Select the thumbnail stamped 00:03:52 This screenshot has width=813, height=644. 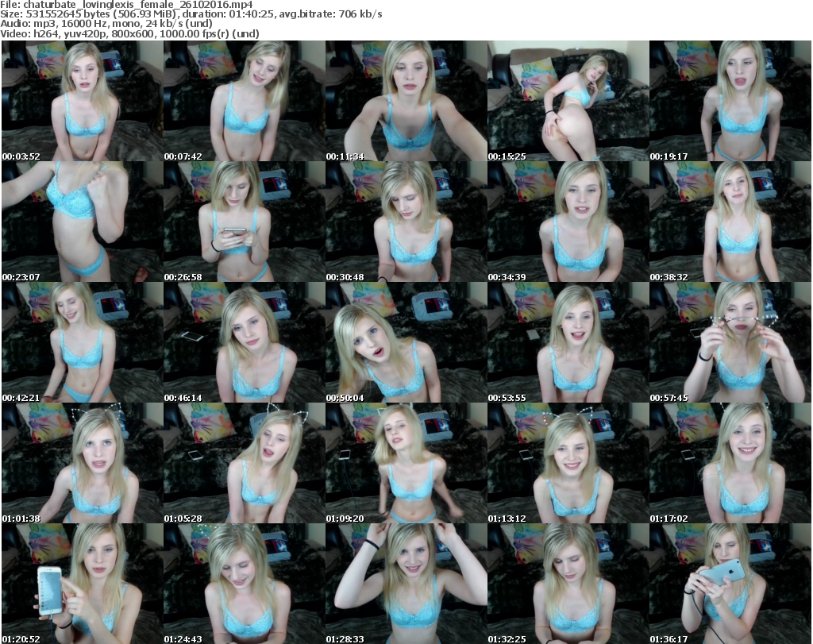coord(83,101)
